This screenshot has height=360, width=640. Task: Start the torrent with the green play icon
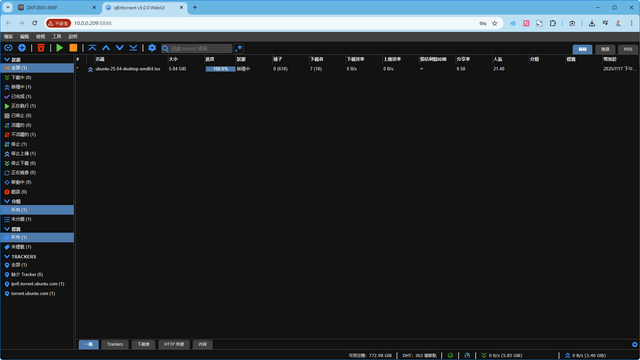tap(60, 48)
